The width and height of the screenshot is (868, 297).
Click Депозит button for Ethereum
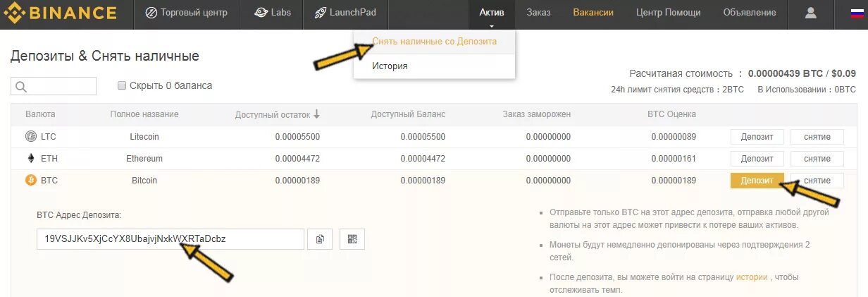757,159
